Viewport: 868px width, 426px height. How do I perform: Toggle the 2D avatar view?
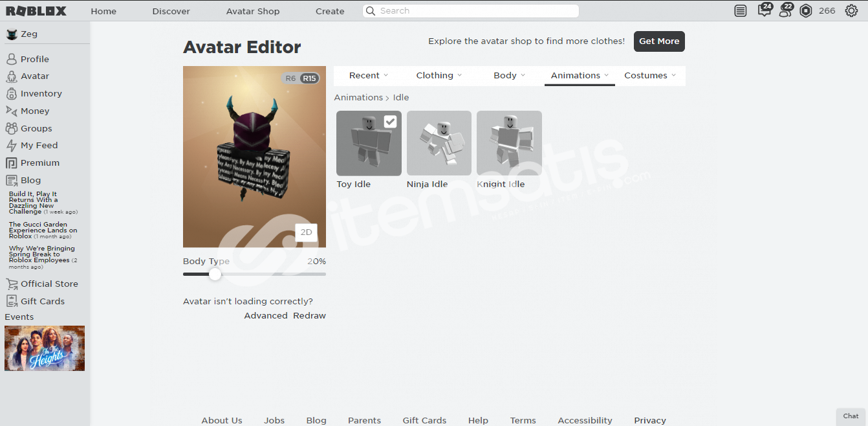307,232
